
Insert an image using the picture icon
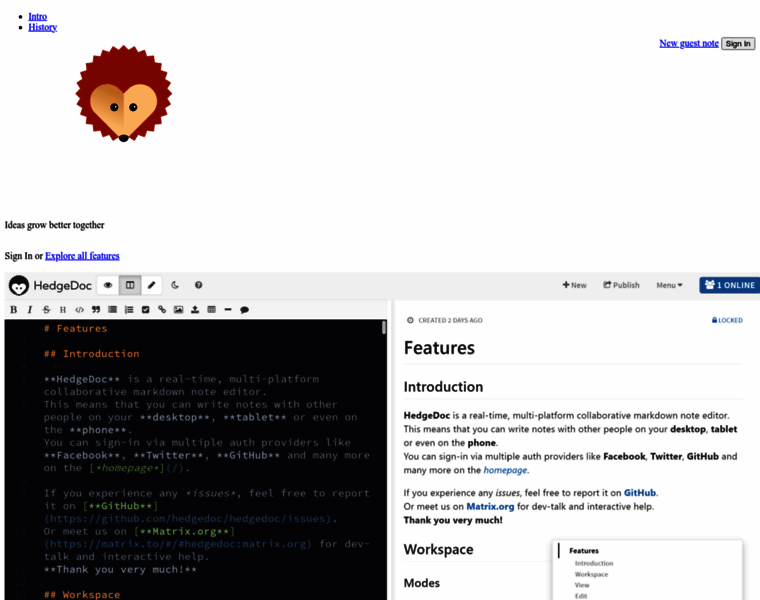178,310
